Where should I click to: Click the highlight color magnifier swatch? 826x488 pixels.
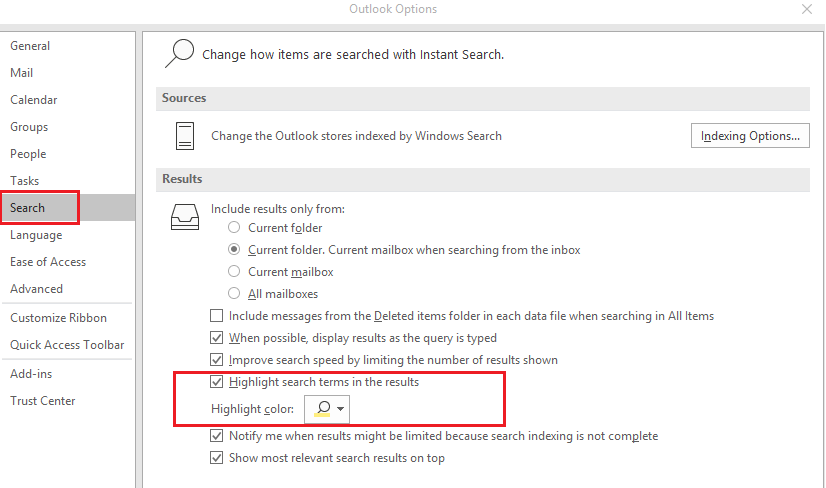323,409
